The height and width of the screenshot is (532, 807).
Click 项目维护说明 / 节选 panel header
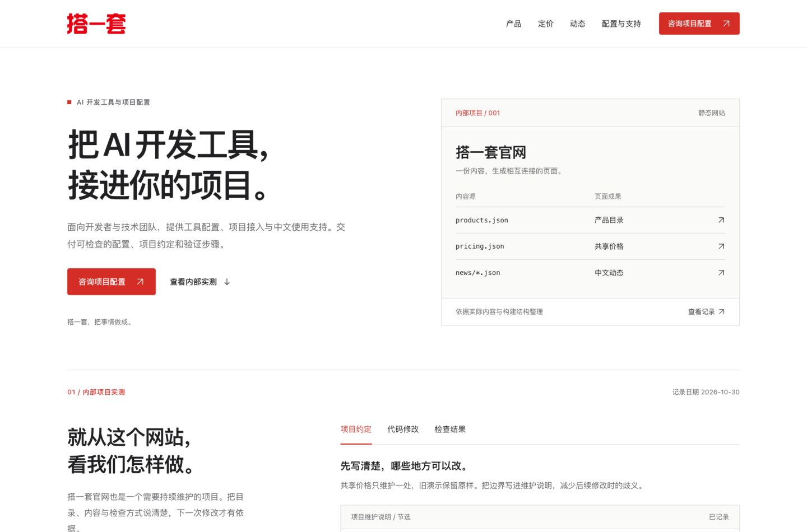point(381,517)
